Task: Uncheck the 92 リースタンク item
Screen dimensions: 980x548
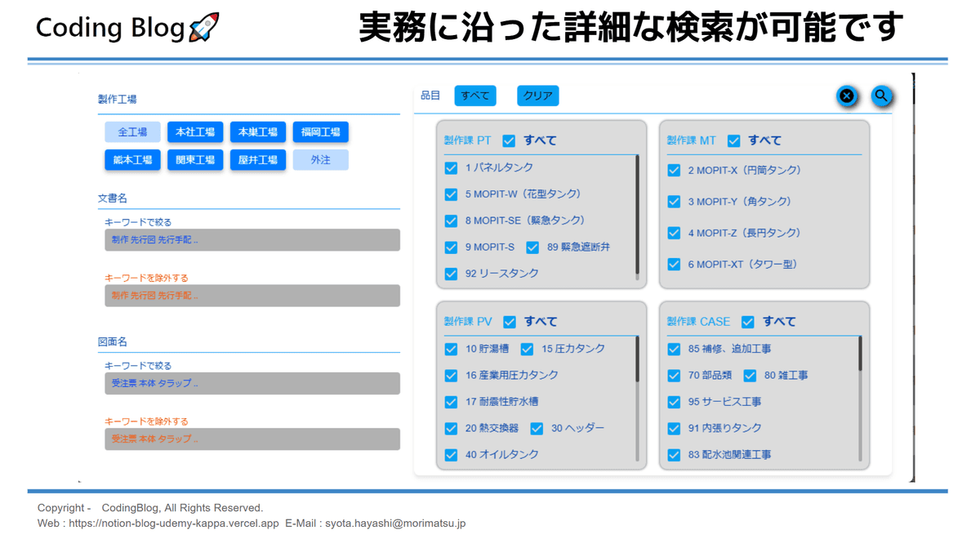Action: tap(451, 273)
